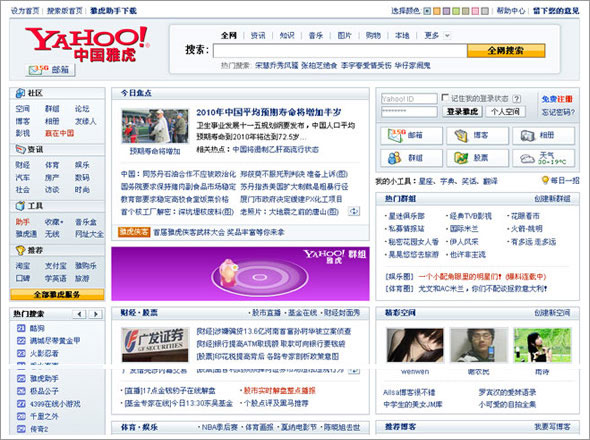Open the 免费注册 registration link
Screen dimensions: 590x440
(x=557, y=99)
